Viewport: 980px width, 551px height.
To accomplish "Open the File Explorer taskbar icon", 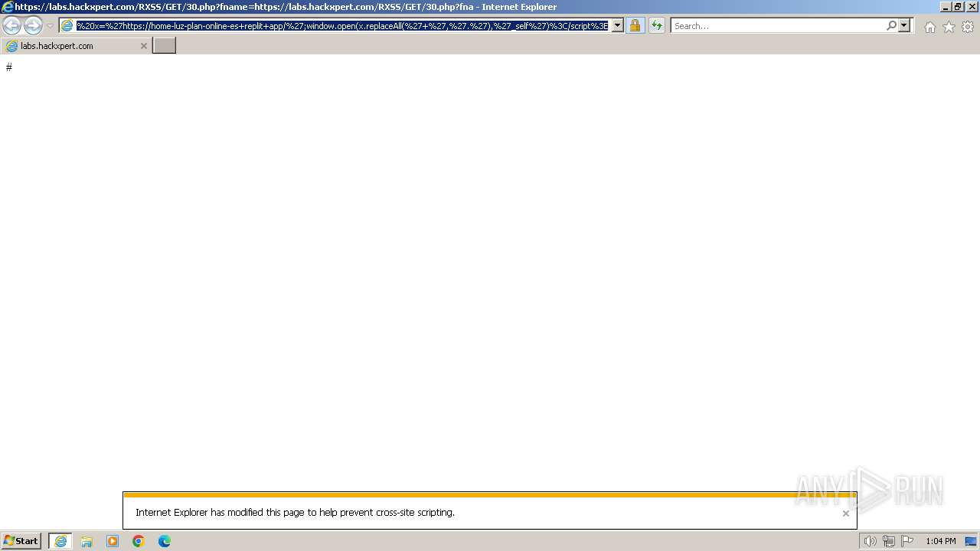I will point(87,541).
